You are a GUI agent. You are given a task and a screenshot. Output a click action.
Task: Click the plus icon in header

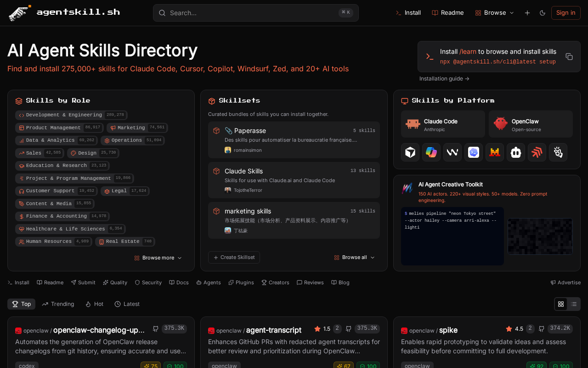point(527,13)
